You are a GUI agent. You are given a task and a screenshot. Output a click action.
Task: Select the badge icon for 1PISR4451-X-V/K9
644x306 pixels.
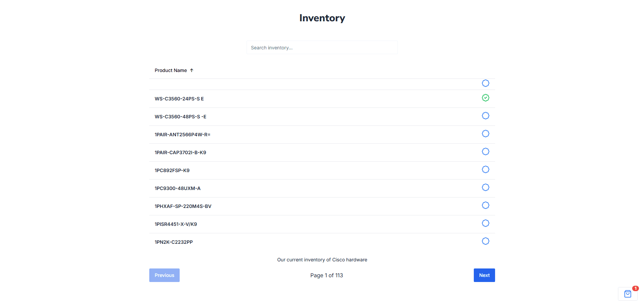pos(485,223)
